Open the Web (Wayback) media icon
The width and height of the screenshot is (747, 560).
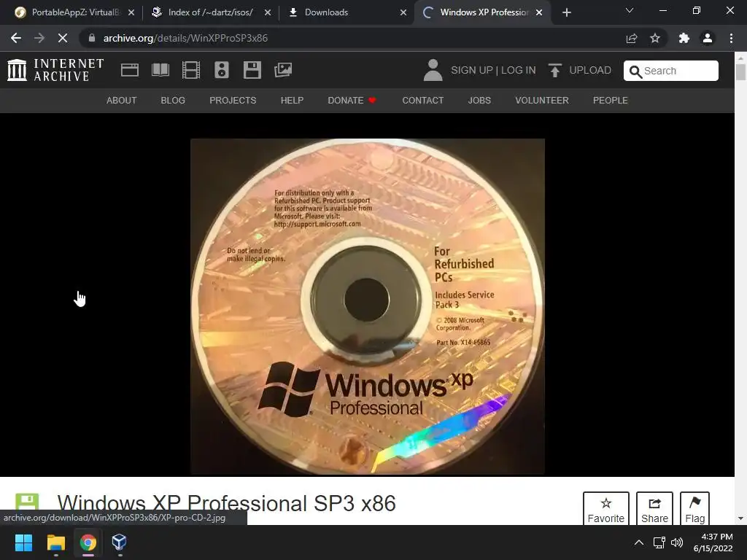[x=130, y=70]
